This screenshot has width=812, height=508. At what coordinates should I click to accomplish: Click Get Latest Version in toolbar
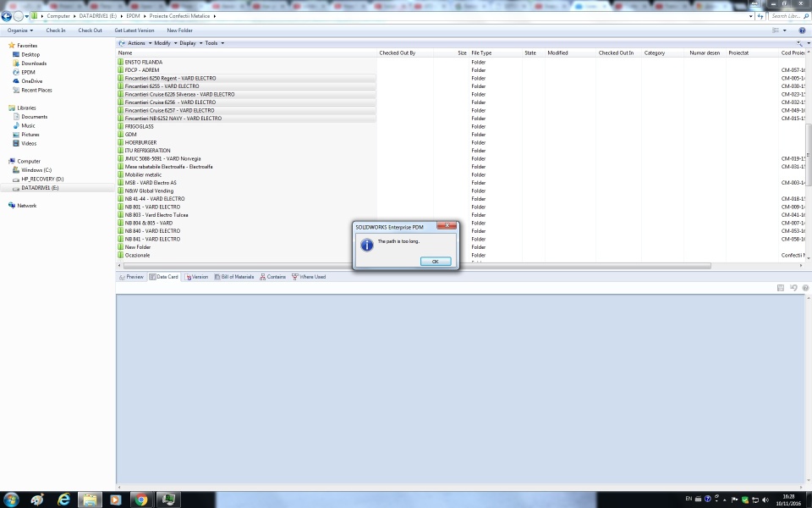pyautogui.click(x=134, y=30)
